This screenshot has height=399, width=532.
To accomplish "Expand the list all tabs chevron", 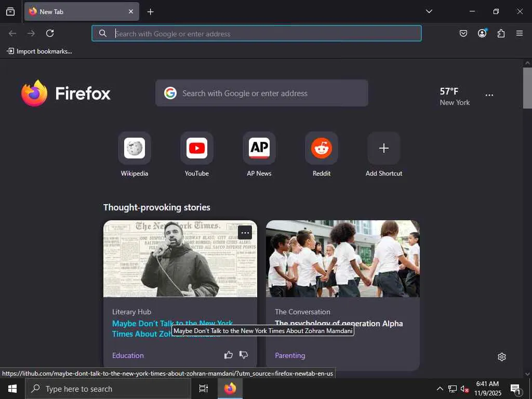I will [429, 11].
